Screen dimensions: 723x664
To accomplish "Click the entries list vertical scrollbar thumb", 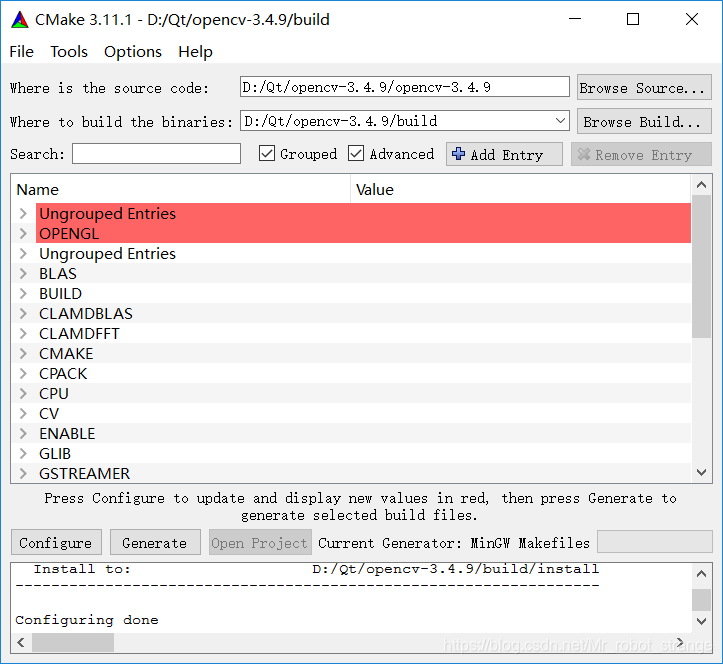I will coord(701,266).
